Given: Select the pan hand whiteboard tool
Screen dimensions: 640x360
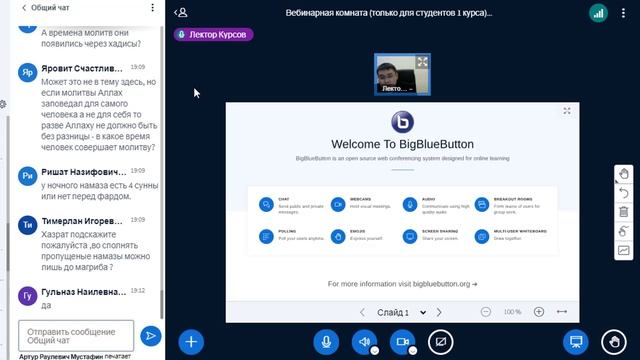Looking at the screenshot, I should (x=624, y=174).
